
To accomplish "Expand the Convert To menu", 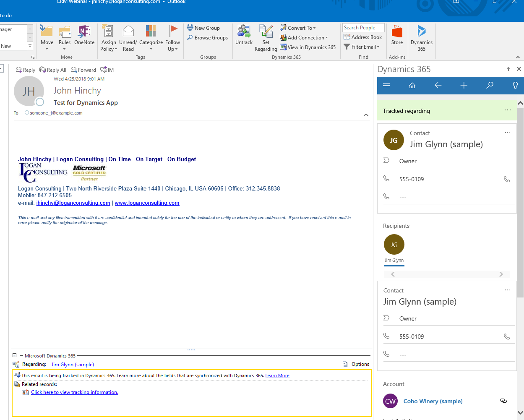I will (298, 28).
